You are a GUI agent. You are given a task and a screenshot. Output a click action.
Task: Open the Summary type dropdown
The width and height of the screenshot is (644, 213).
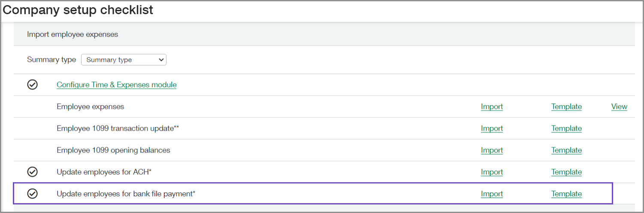124,60
